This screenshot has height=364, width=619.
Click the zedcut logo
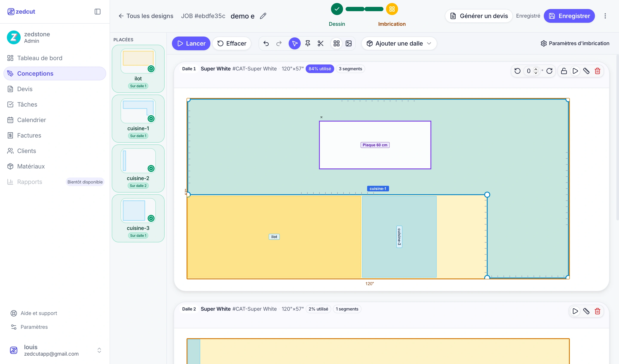click(21, 12)
